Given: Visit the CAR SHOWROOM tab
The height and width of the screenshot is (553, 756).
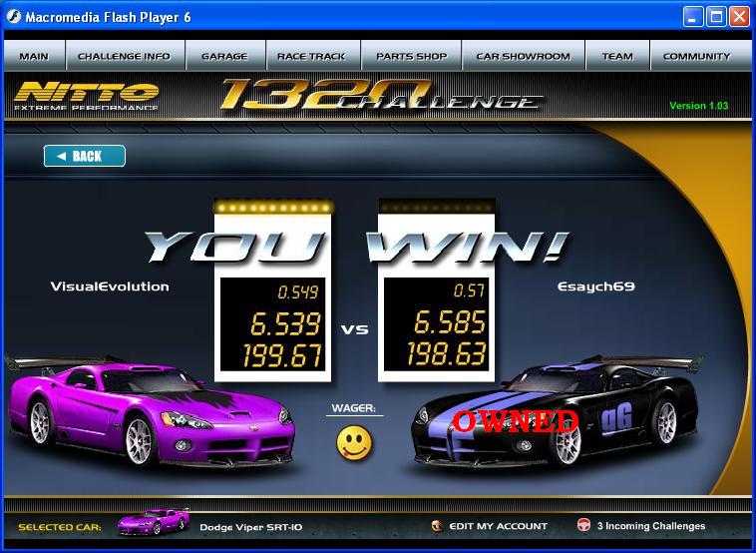Looking at the screenshot, I should tap(524, 56).
